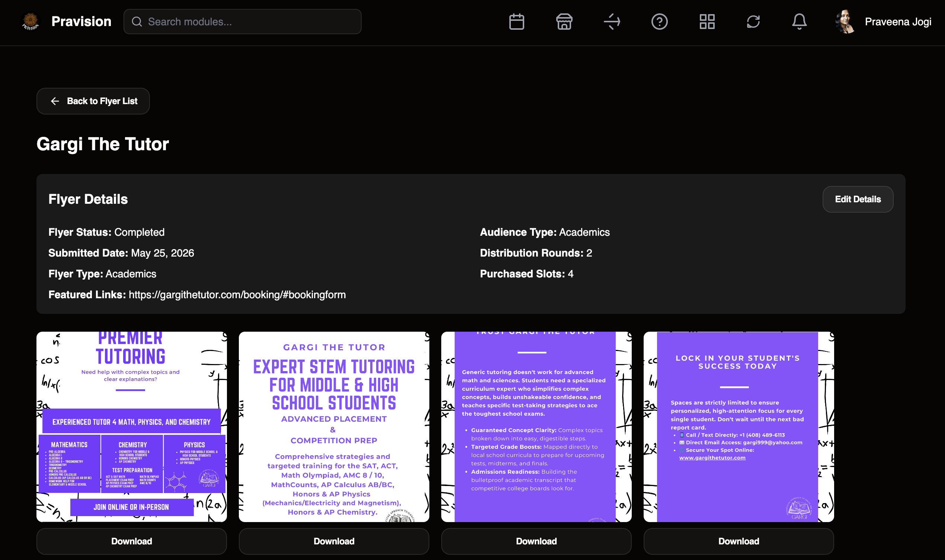945x560 pixels.
Task: Click the gargithetutor.com booking link text
Action: pos(237,295)
